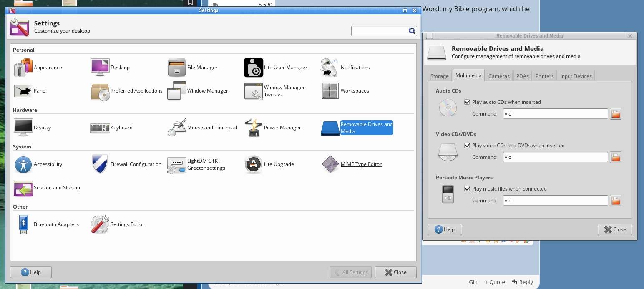Image resolution: width=644 pixels, height=289 pixels.
Task: Open the Input Devices tab
Action: (x=576, y=76)
